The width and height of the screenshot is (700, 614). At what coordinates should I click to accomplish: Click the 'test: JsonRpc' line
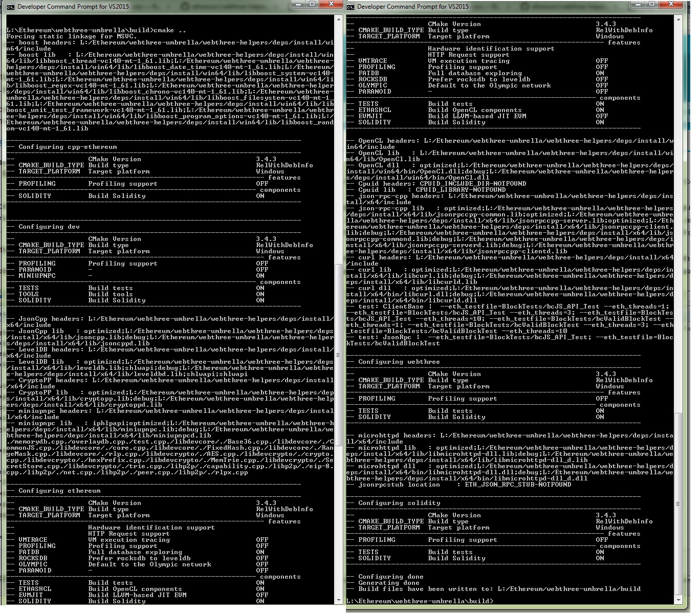(510, 340)
